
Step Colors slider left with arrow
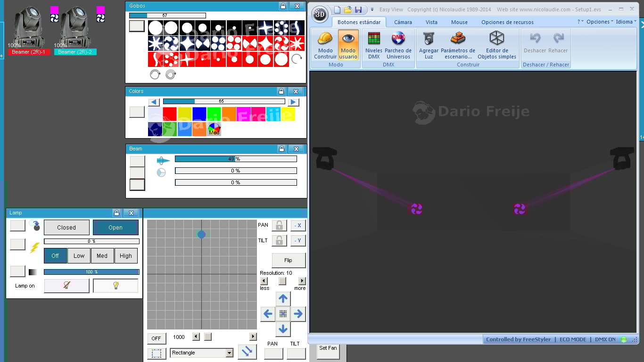coord(154,102)
